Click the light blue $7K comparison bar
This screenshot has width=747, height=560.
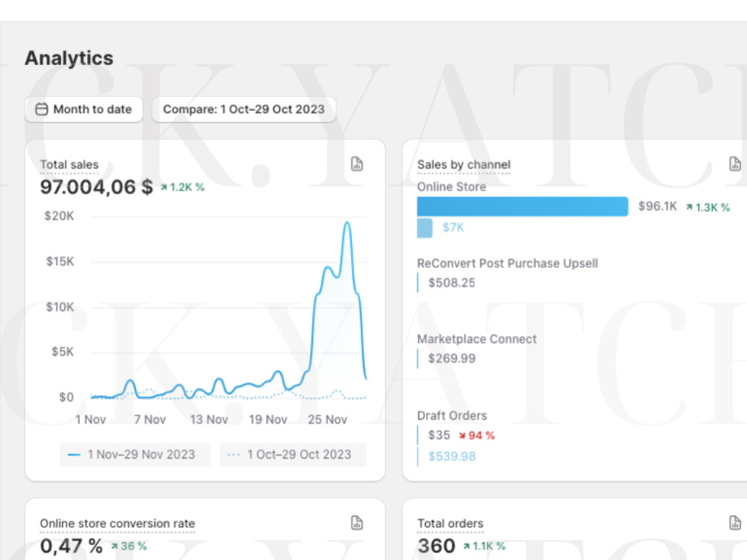tap(425, 228)
